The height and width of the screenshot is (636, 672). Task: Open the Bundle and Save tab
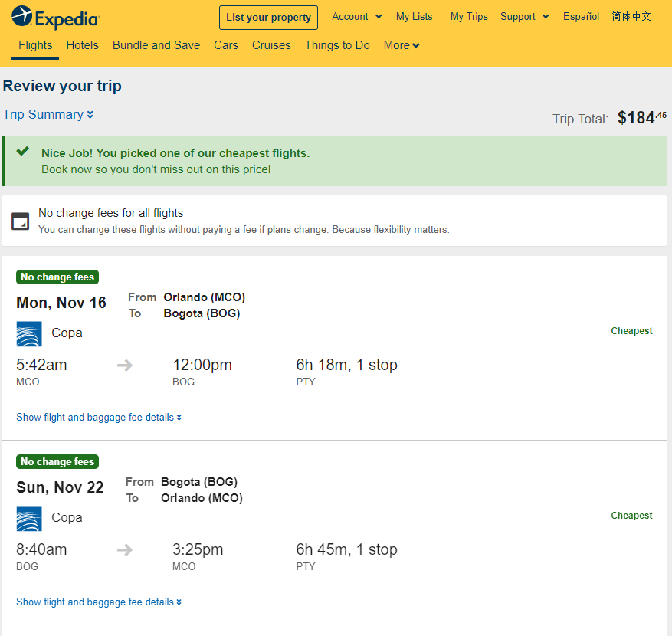tap(156, 45)
